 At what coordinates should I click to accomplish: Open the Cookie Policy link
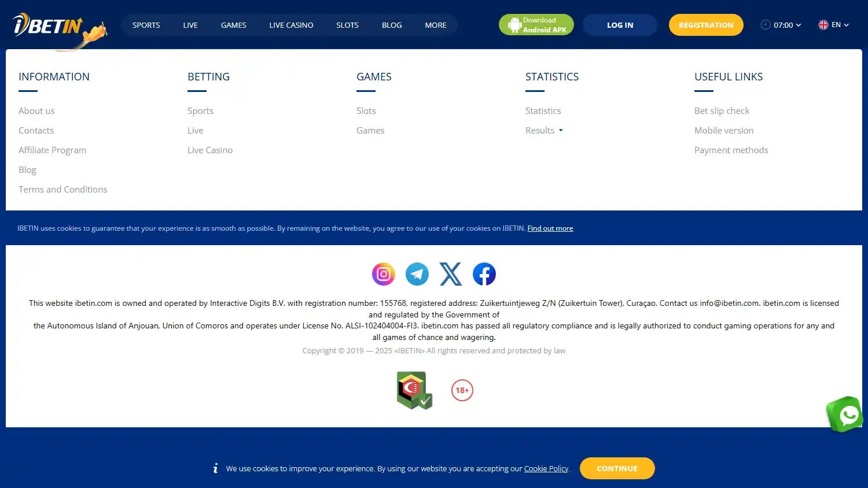546,469
